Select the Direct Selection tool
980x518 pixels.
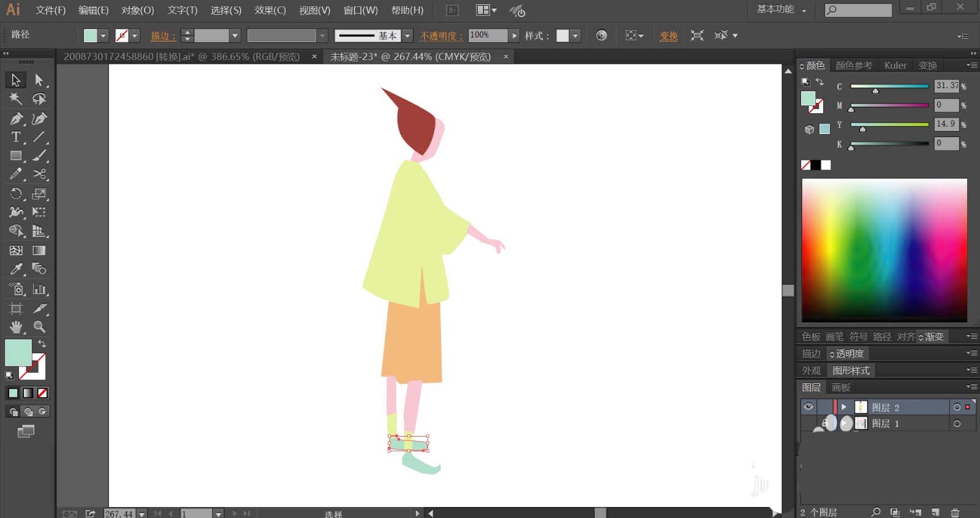coord(39,80)
